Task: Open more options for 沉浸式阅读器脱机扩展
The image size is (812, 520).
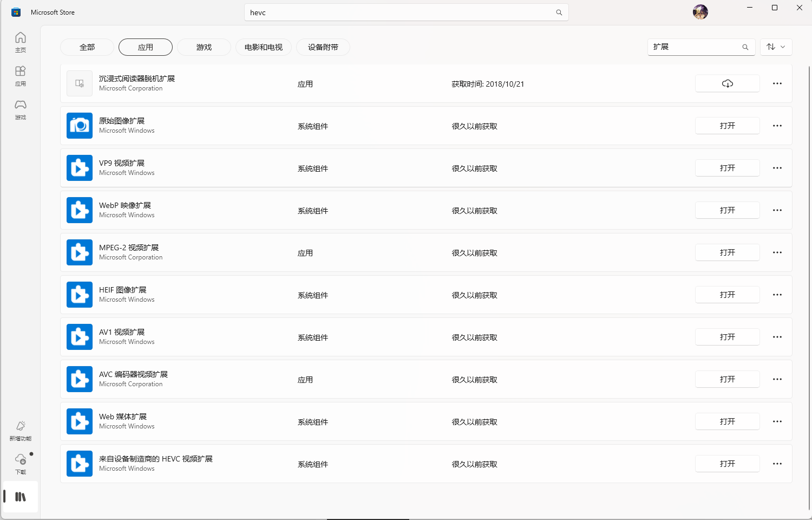Action: [777, 83]
